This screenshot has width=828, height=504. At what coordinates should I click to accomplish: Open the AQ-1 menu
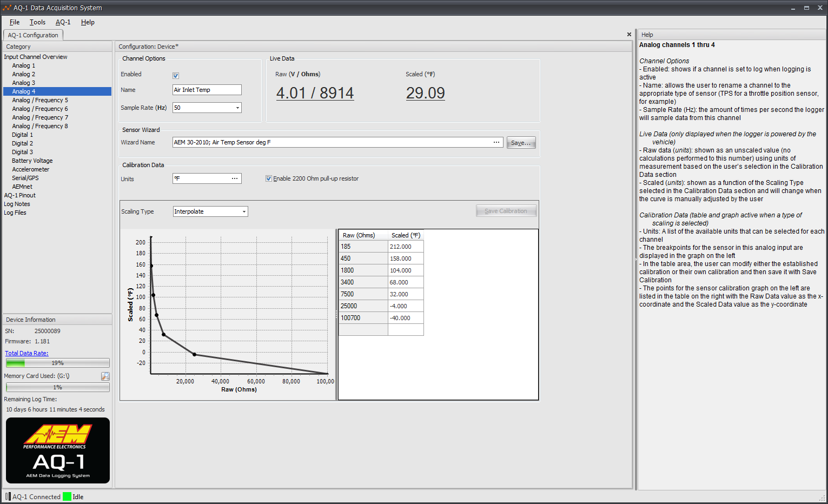(63, 22)
